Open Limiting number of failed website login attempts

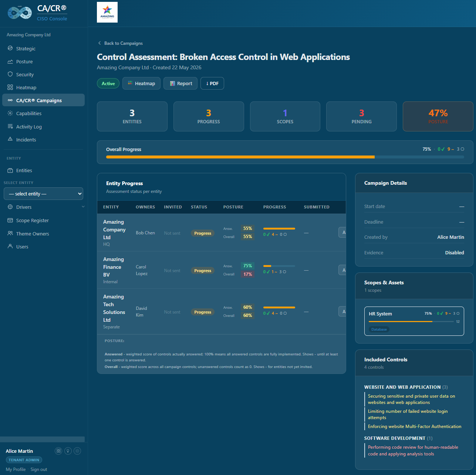click(408, 414)
